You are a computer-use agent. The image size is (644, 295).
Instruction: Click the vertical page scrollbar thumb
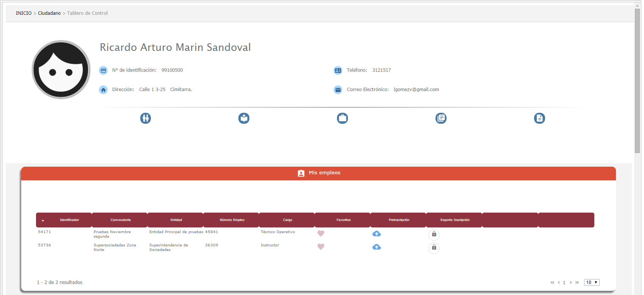coord(637,80)
